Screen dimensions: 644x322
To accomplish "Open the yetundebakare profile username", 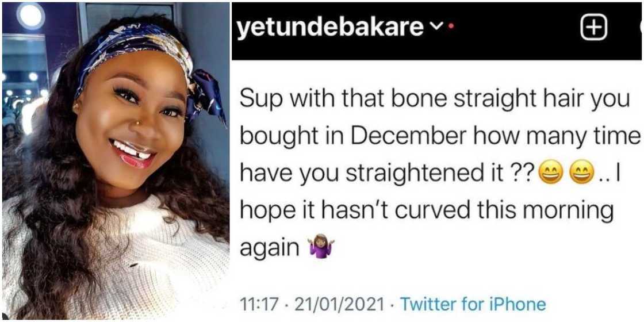I will (329, 29).
